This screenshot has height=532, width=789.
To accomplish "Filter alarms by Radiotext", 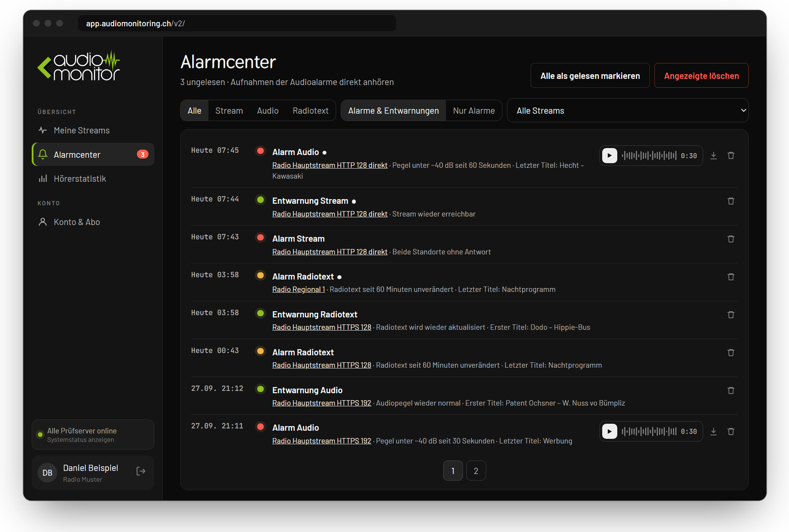I will [x=311, y=111].
